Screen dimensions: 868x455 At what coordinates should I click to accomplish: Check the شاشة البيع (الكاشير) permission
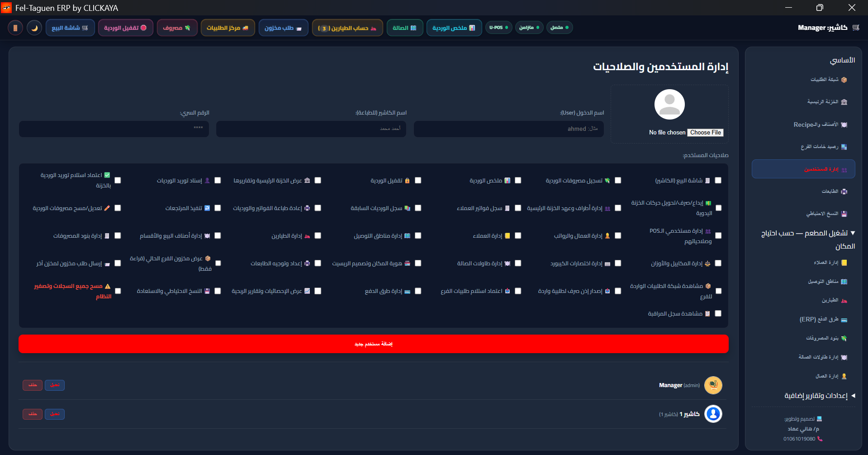point(718,180)
